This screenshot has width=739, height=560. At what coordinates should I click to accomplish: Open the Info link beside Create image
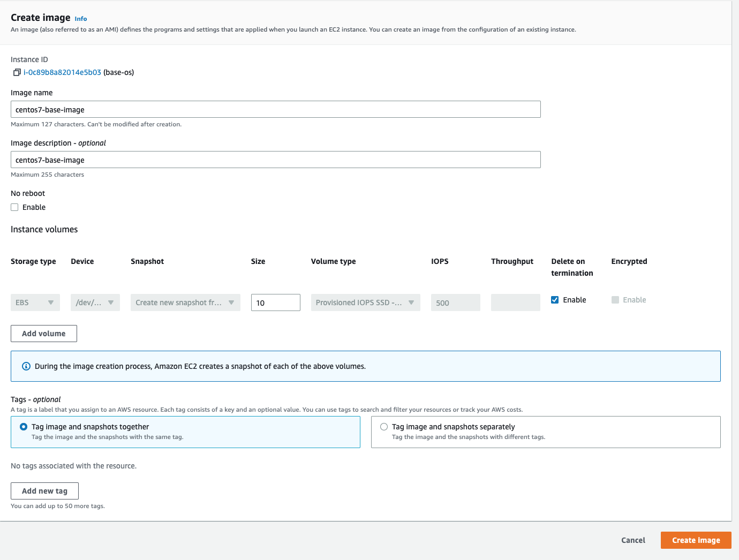pos(80,19)
